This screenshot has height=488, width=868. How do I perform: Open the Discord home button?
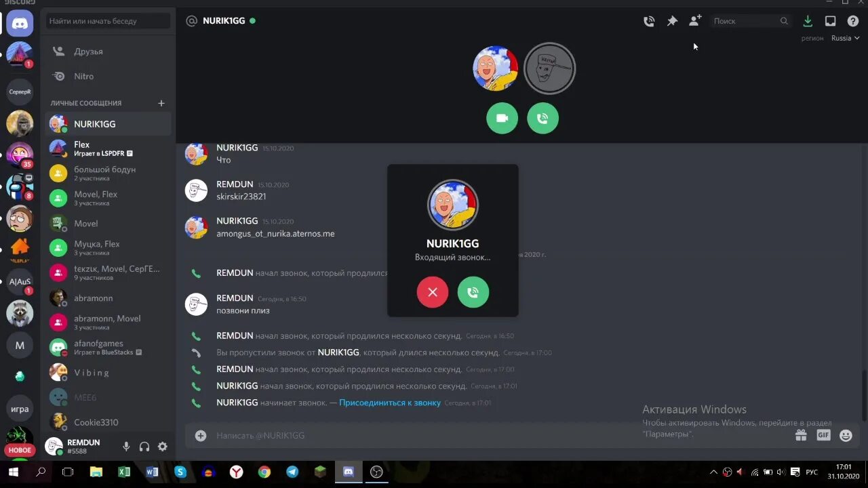coord(20,24)
